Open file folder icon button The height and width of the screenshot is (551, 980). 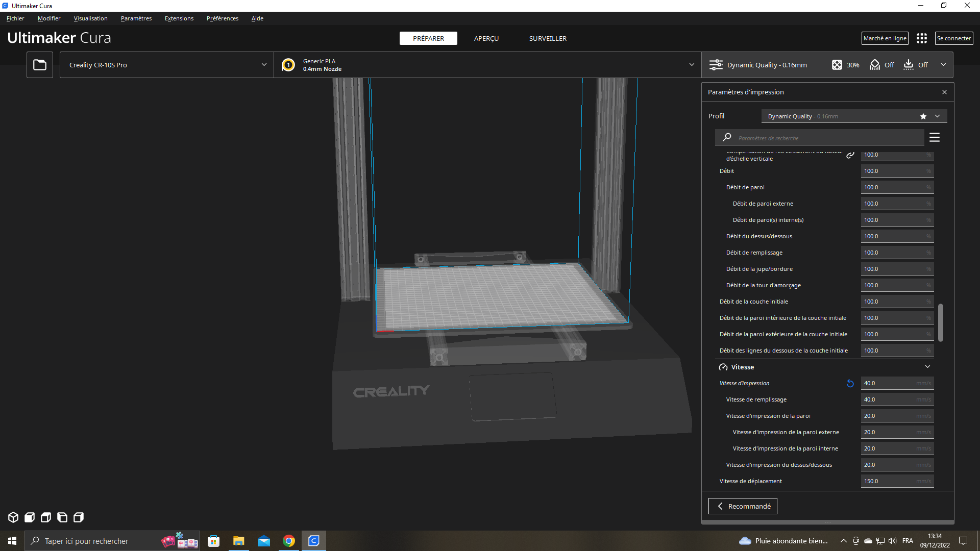(x=40, y=65)
